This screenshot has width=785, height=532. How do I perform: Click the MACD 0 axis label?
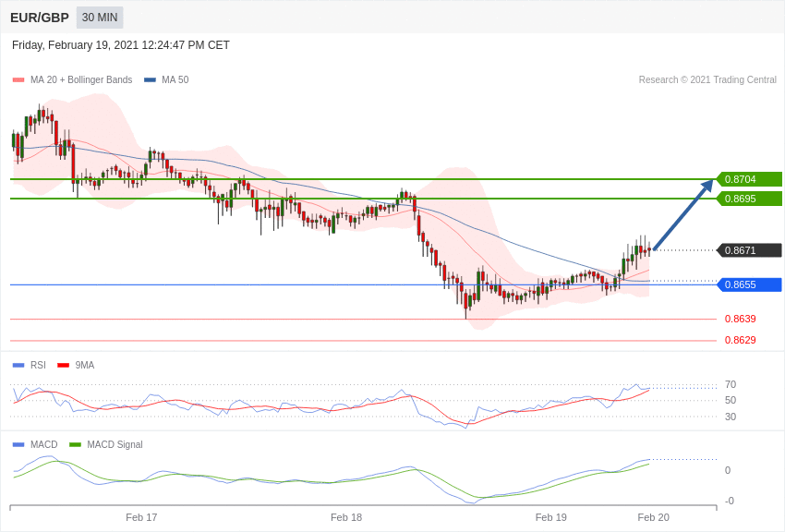(728, 470)
